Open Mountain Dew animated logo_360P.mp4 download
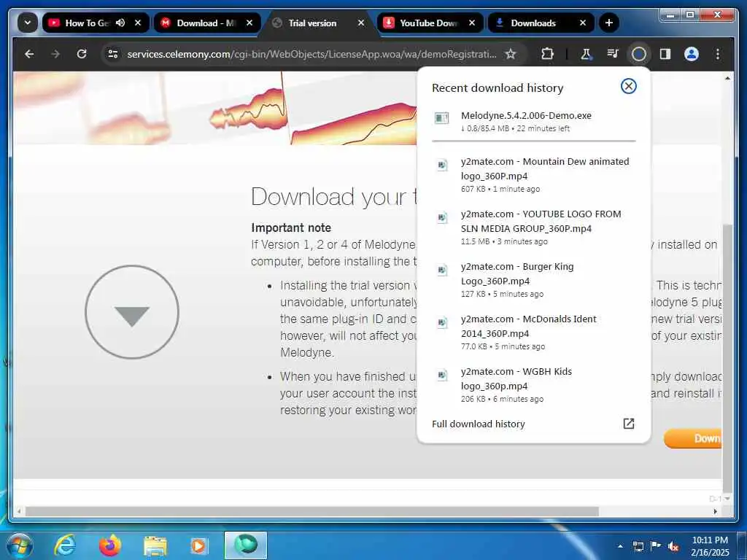The height and width of the screenshot is (560, 747). click(533, 174)
